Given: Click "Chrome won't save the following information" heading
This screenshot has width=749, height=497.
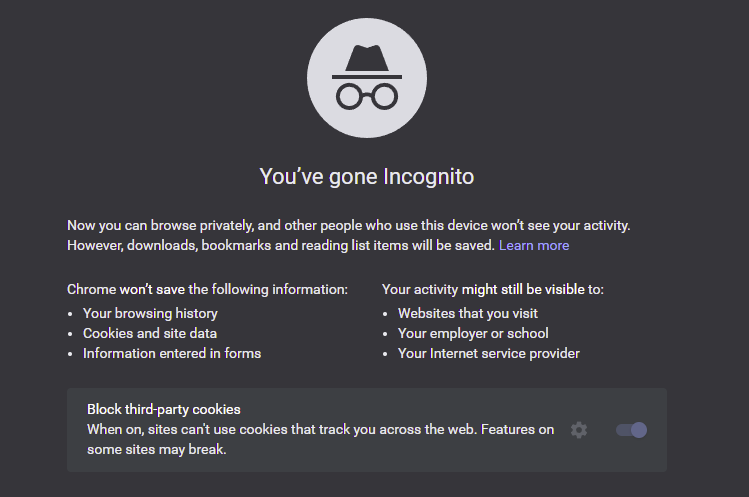Looking at the screenshot, I should [x=207, y=290].
